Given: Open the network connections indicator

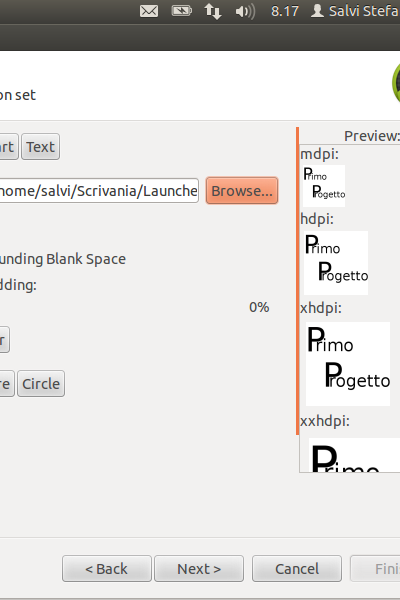Looking at the screenshot, I should point(213,11).
